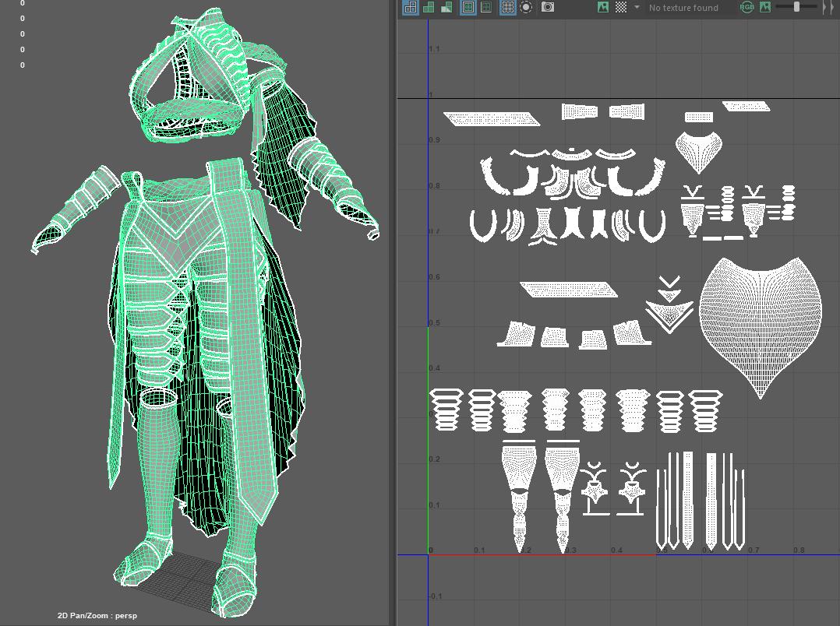Toggle RGB channel display icon
Viewport: 840px width, 626px height.
[x=747, y=7]
